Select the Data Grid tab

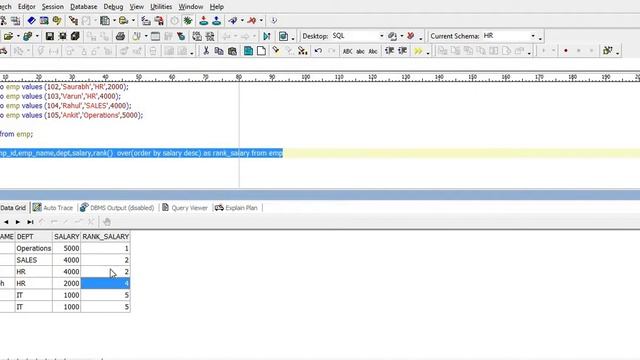pyautogui.click(x=13, y=208)
